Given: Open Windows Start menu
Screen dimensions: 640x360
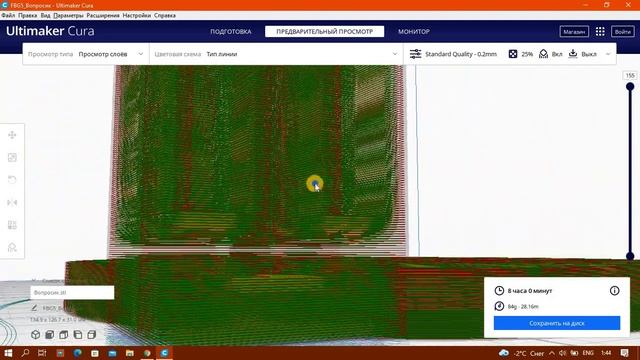Looking at the screenshot, I should point(8,353).
